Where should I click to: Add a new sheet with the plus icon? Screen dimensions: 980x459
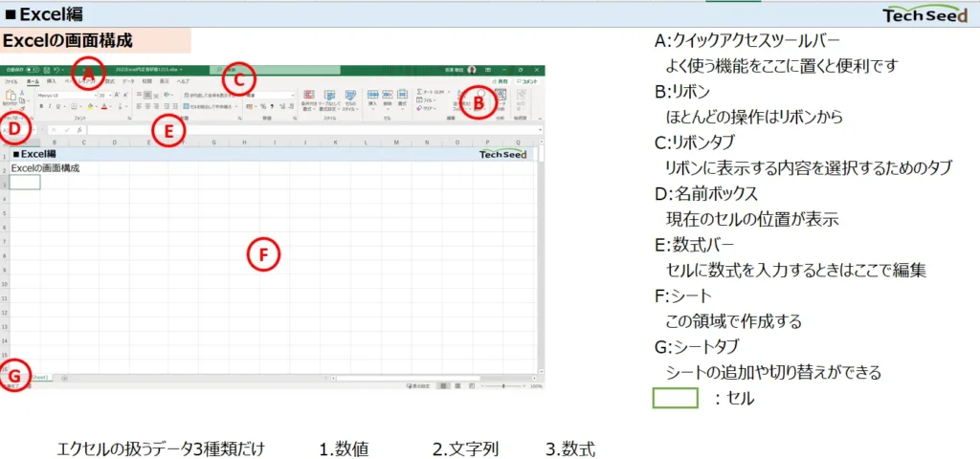pos(64,378)
